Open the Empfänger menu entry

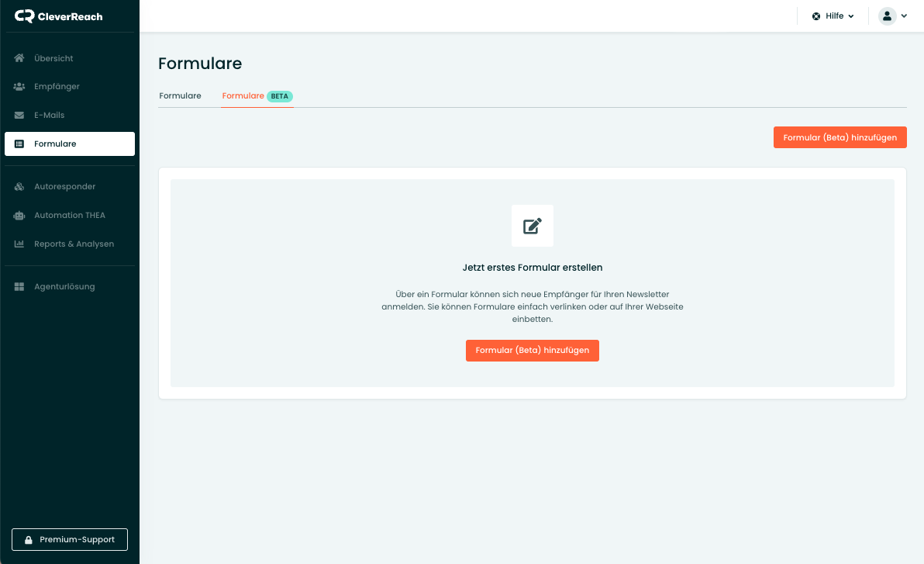(57, 86)
